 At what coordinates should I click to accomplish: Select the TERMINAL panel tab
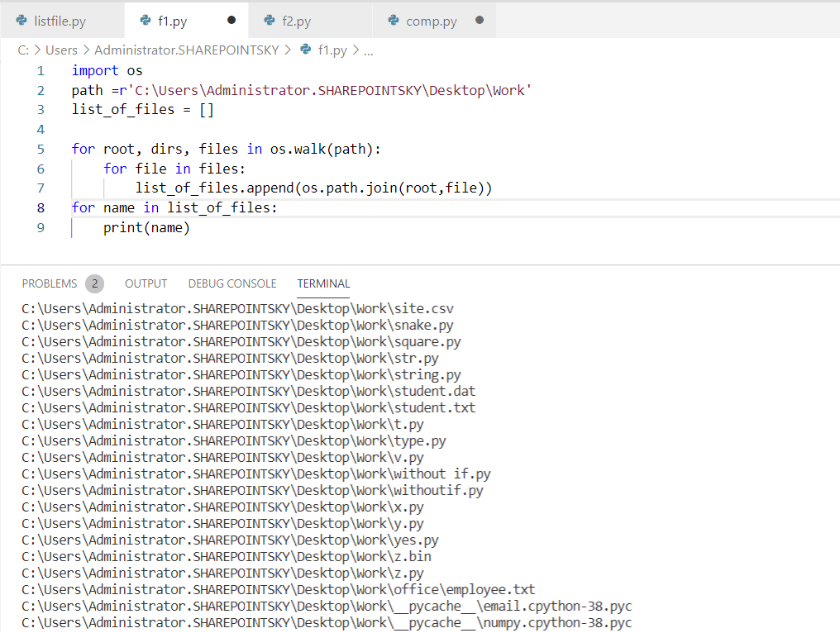323,283
